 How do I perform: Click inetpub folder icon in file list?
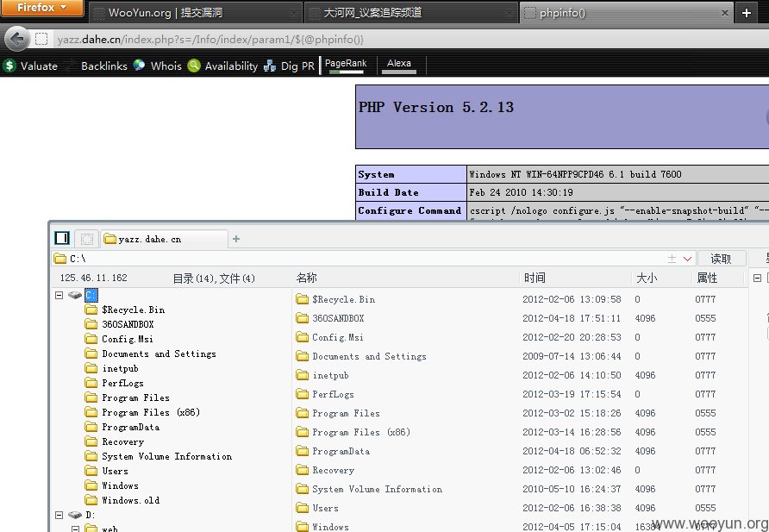click(302, 375)
